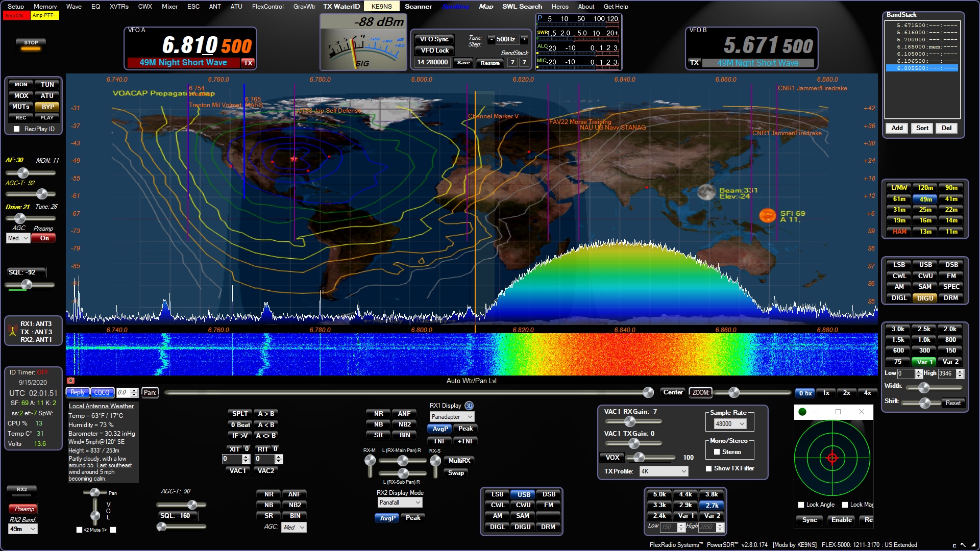Click the RIT up spinner arrow

[279, 457]
